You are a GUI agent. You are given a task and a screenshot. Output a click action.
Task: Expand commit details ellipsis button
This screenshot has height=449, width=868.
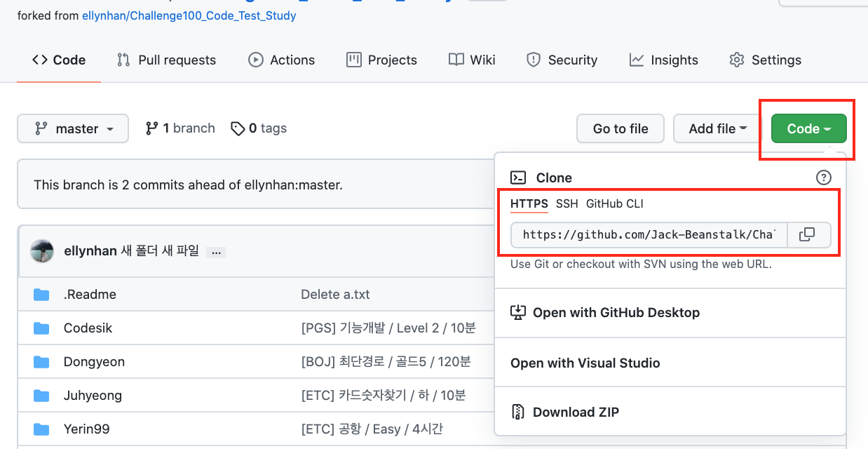[216, 251]
